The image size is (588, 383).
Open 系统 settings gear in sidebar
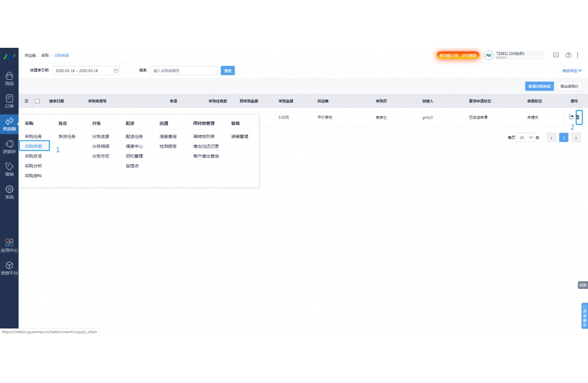9,192
